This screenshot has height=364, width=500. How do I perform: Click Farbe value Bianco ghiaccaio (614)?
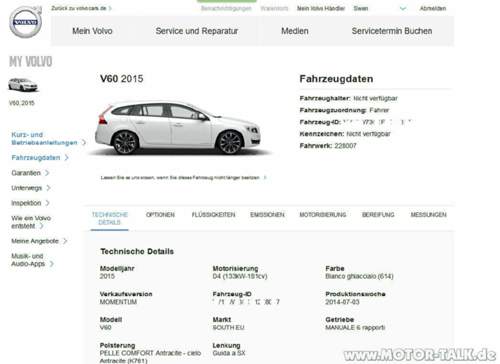(359, 276)
